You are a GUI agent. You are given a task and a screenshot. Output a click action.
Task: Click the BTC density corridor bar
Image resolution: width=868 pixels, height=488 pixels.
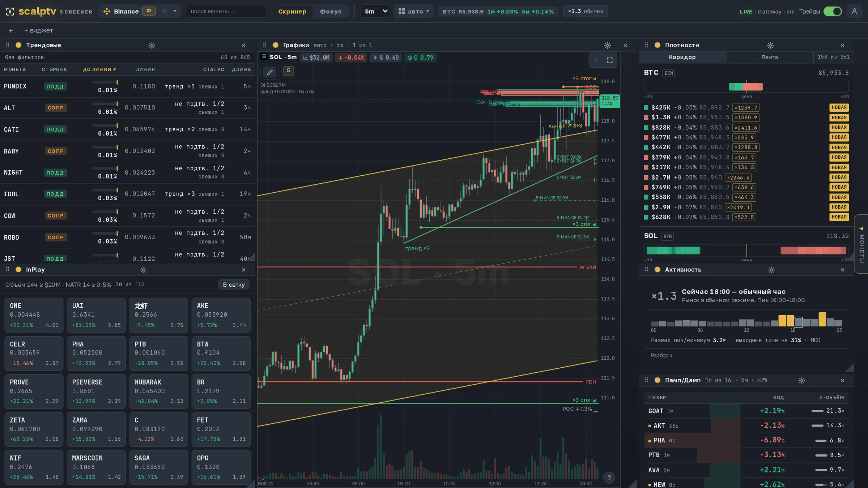tap(746, 87)
